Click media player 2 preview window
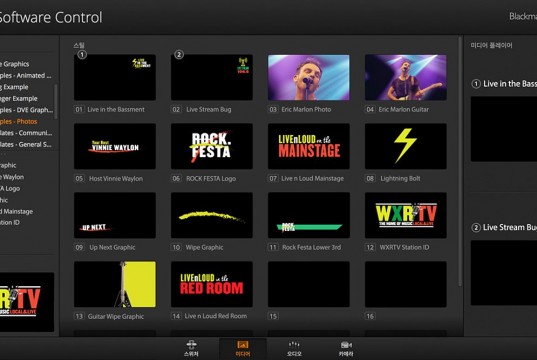Image resolution: width=537 pixels, height=360 pixels. [504, 273]
